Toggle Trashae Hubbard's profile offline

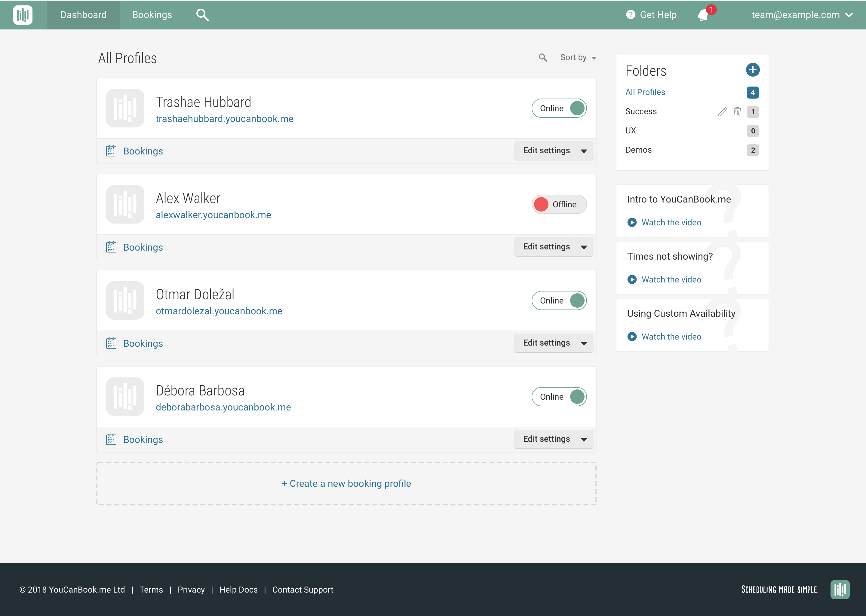[559, 108]
